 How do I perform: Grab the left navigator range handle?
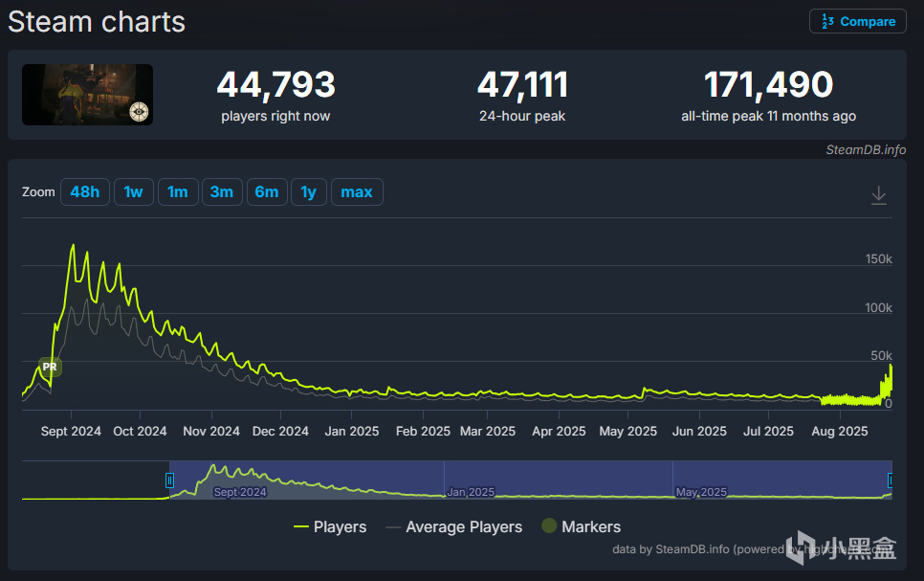coord(169,480)
